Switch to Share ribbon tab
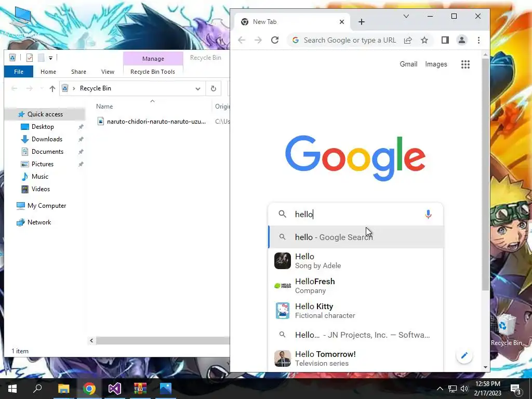The width and height of the screenshot is (532, 399). pos(79,72)
